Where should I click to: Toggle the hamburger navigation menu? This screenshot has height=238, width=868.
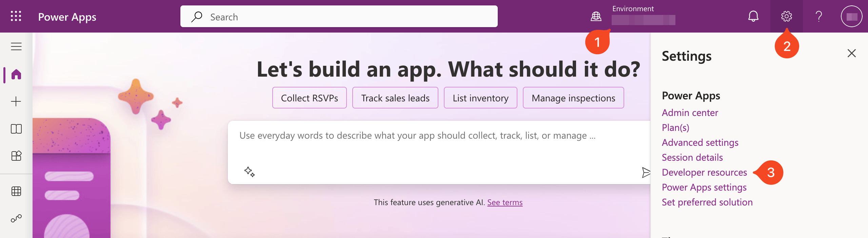coord(16,46)
